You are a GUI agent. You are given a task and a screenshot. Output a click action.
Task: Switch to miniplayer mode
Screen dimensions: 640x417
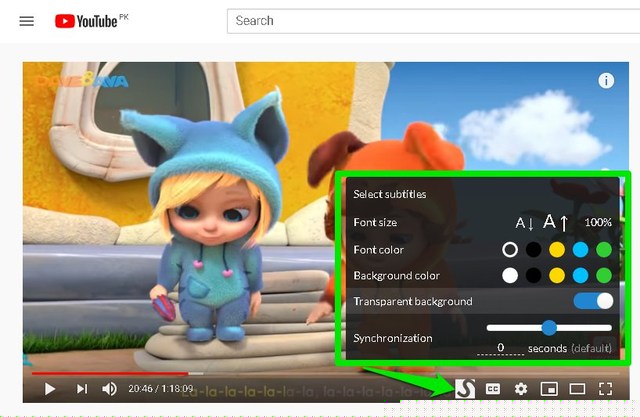tap(548, 389)
